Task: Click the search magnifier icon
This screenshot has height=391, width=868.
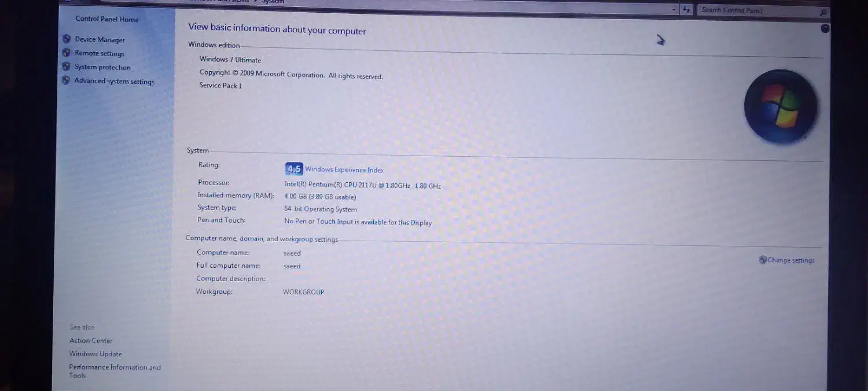Action: click(x=823, y=12)
